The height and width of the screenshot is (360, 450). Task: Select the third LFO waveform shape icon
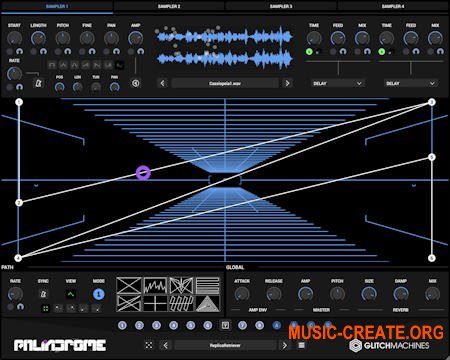(x=74, y=65)
